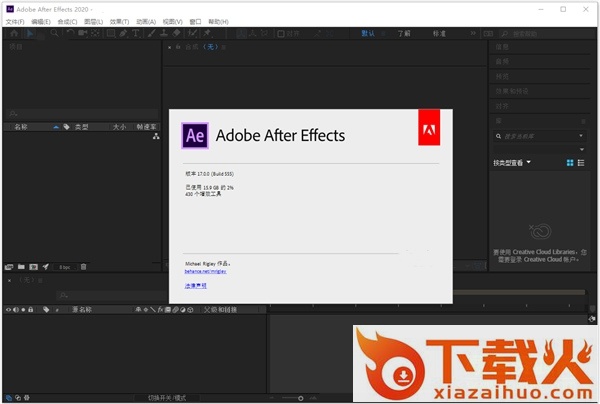Open the Composition panel menu icon
This screenshot has width=600, height=404.
pos(224,47)
